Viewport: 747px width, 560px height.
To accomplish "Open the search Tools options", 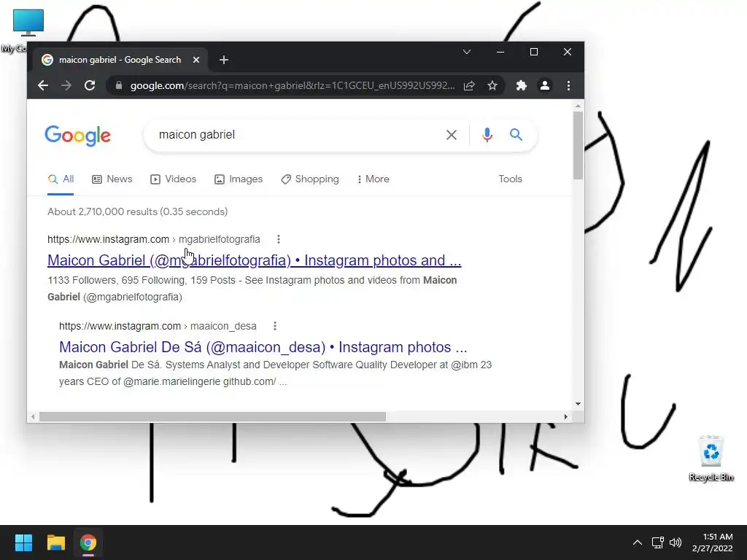I will pyautogui.click(x=510, y=179).
